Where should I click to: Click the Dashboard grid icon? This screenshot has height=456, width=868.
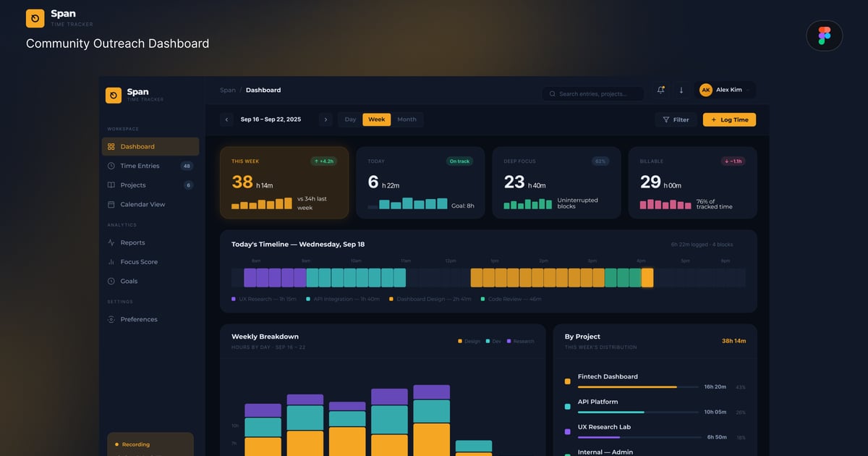pos(111,147)
